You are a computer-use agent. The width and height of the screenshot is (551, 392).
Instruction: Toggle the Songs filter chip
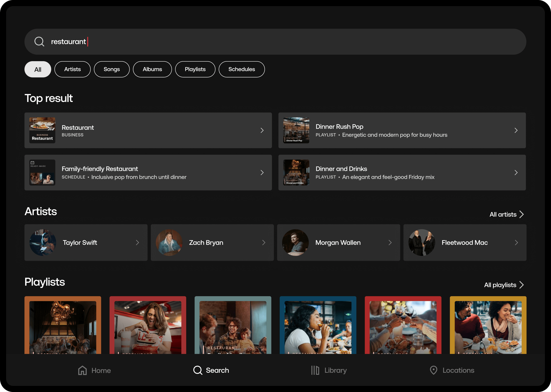111,69
